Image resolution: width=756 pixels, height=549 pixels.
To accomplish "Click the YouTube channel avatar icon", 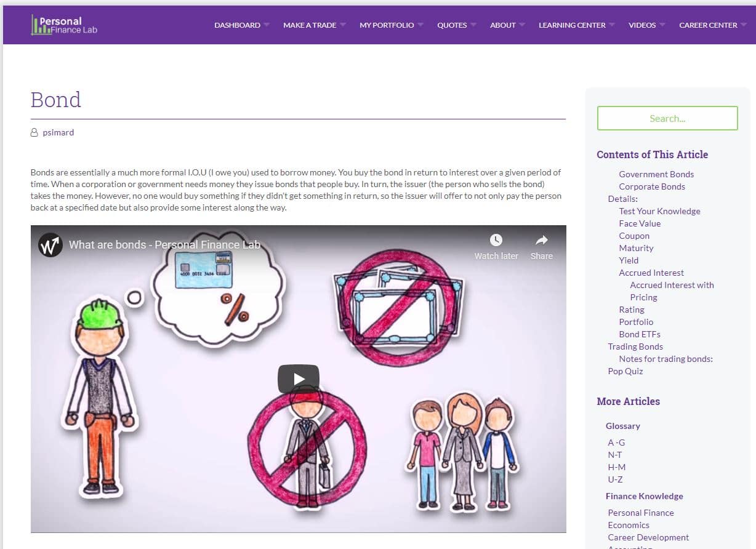I will (50, 244).
